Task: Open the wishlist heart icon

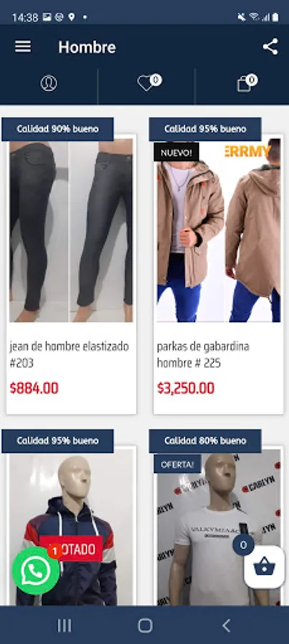Action: coord(149,82)
